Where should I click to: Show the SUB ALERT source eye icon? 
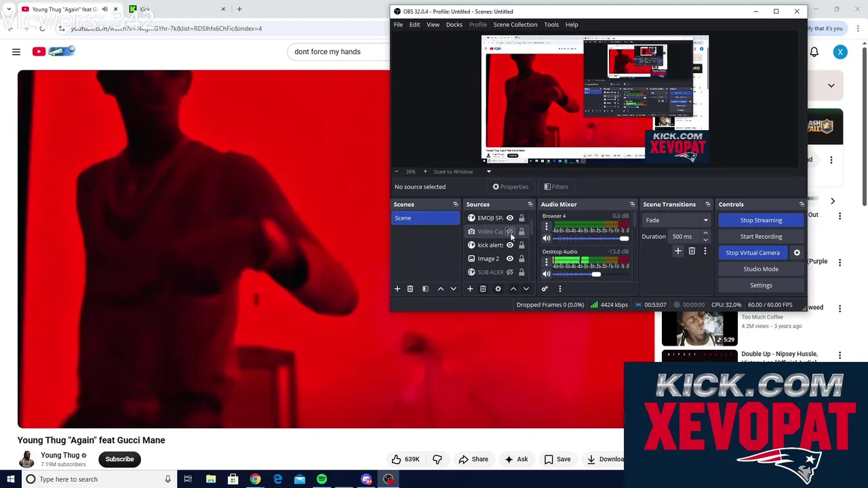tap(510, 272)
